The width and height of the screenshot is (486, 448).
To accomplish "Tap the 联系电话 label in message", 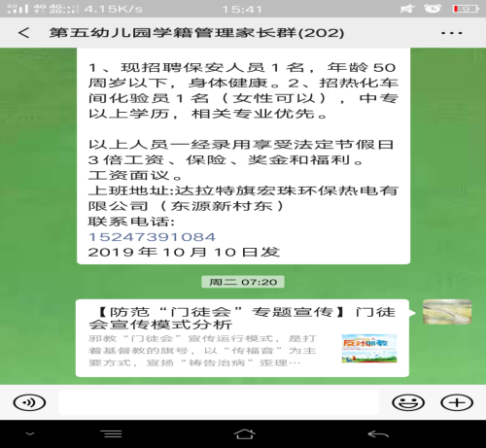I will pyautogui.click(x=131, y=222).
